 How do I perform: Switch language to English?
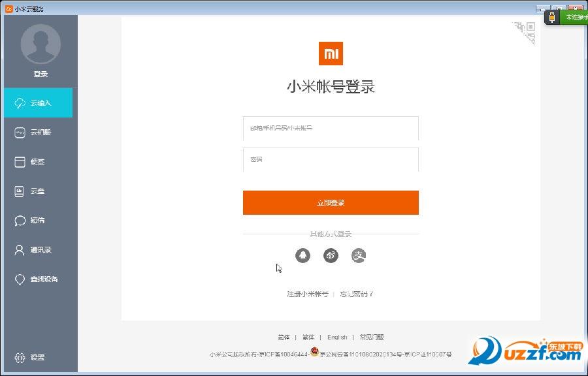click(336, 337)
